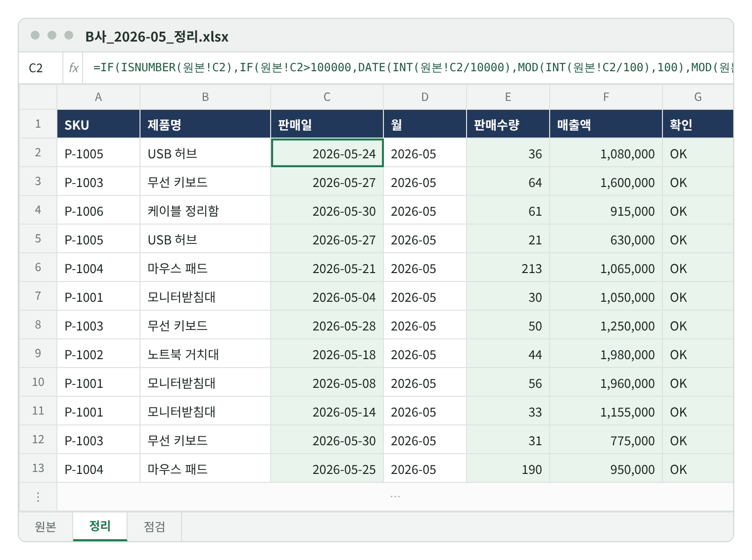Click the quantity cell showing 44

508,354
